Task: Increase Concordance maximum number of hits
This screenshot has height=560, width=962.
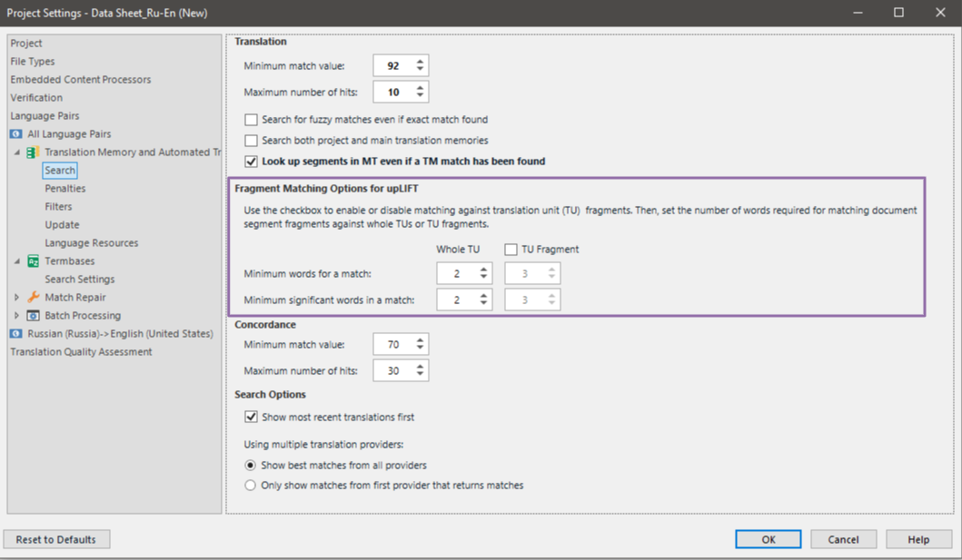Action: 420,367
